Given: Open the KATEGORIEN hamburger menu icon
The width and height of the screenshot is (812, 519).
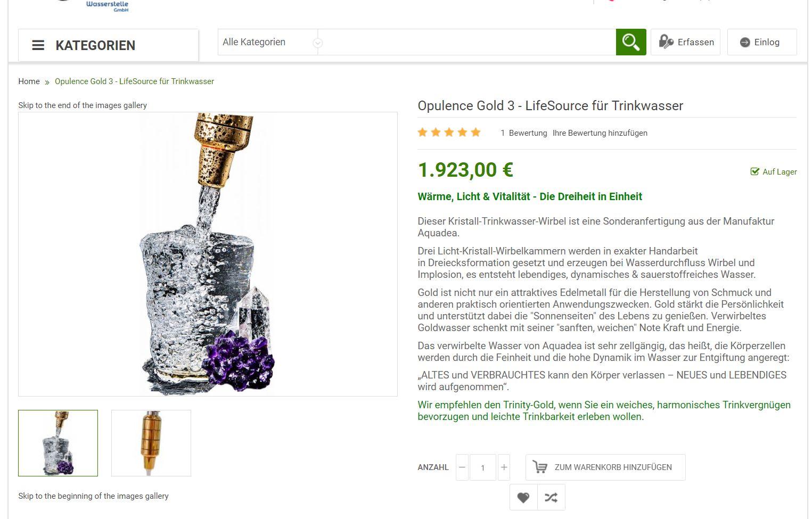Looking at the screenshot, I should pos(38,45).
